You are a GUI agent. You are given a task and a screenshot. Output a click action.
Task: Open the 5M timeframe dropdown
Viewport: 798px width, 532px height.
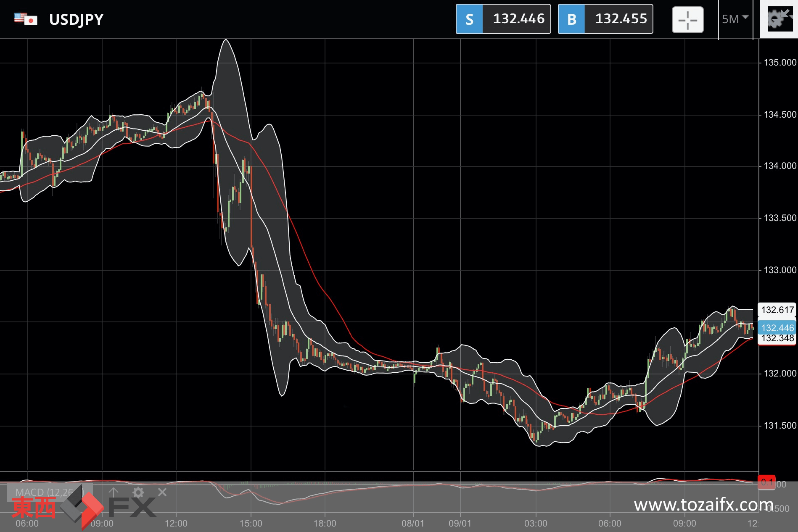[735, 19]
